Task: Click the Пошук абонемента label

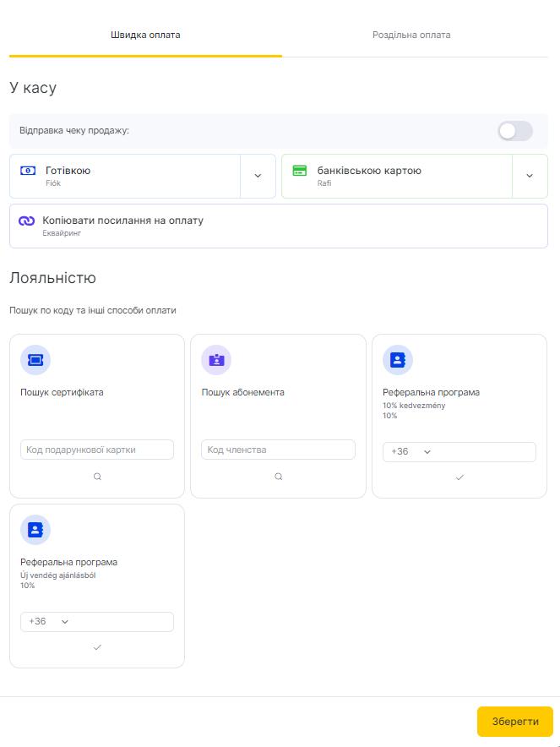Action: pyautogui.click(x=243, y=392)
